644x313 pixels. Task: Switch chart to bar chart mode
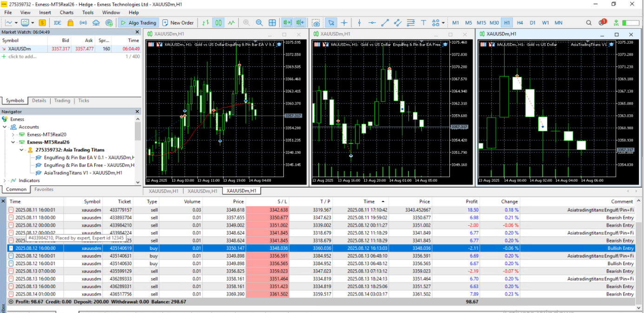point(205,22)
